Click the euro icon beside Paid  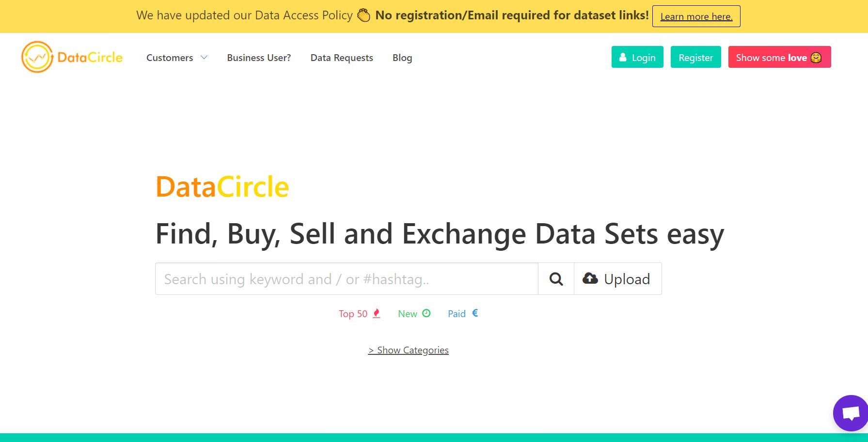click(x=475, y=313)
